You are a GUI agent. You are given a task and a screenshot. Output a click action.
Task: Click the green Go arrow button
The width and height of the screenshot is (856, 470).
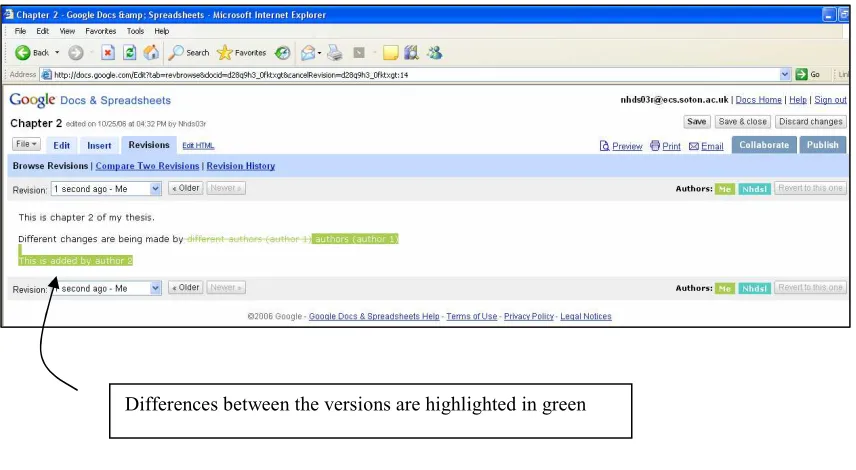(801, 74)
